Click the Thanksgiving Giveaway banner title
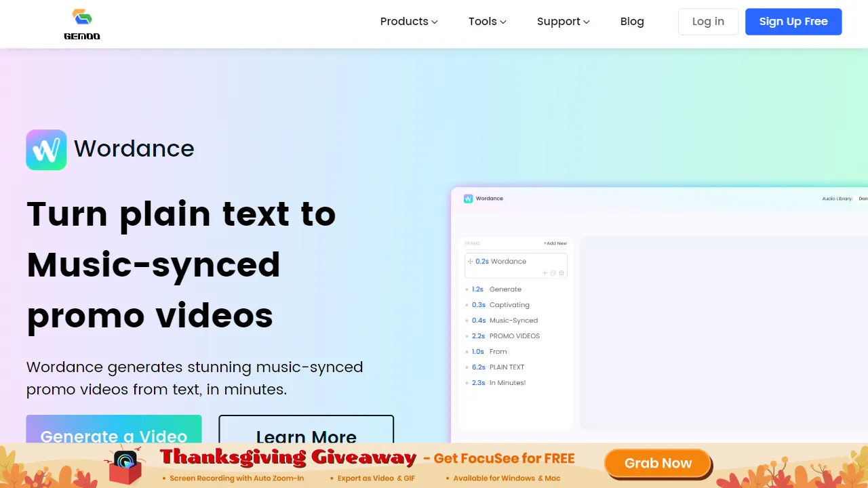 click(x=288, y=458)
